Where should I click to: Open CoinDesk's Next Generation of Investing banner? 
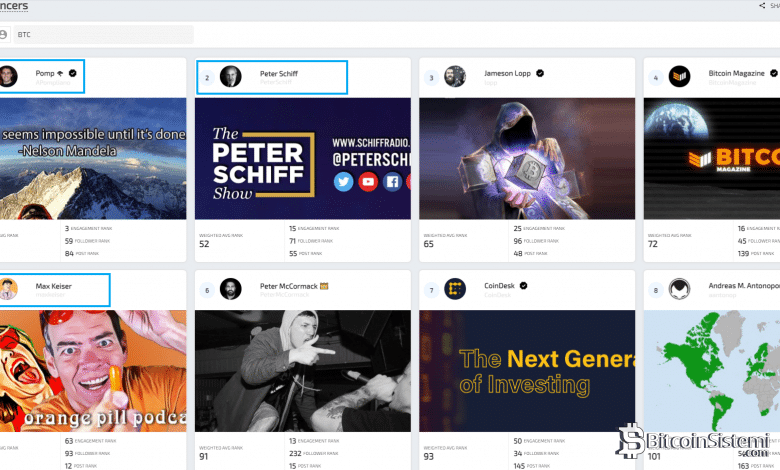[x=527, y=370]
